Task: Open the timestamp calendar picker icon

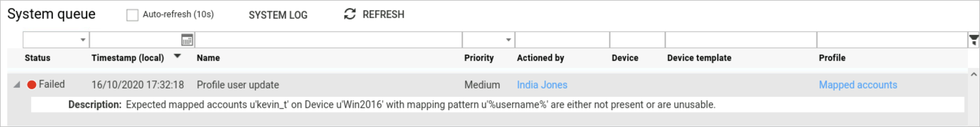Action: click(x=187, y=40)
